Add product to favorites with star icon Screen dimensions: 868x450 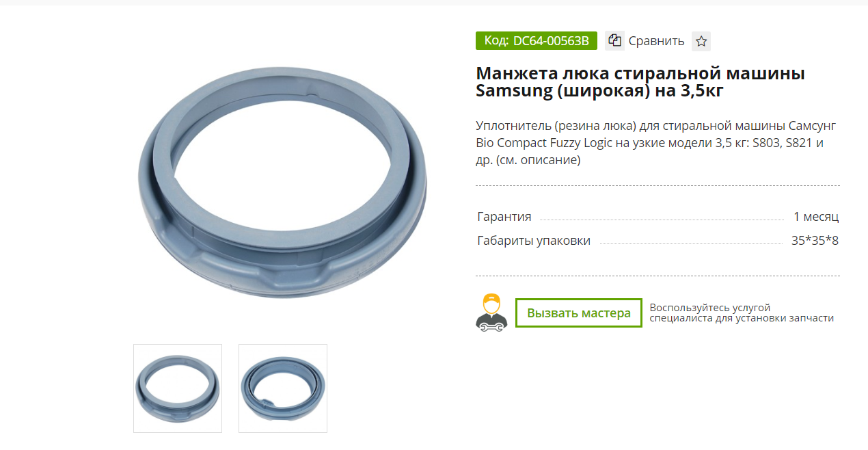click(x=701, y=41)
